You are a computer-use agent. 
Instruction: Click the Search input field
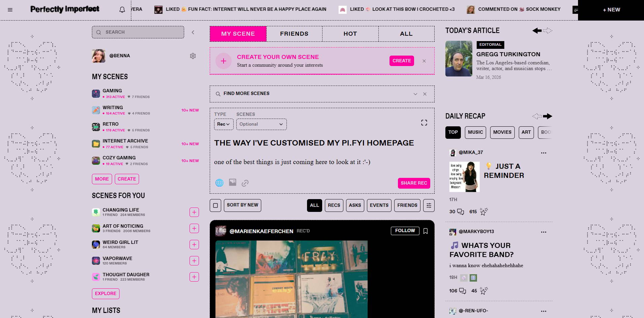[x=138, y=32]
